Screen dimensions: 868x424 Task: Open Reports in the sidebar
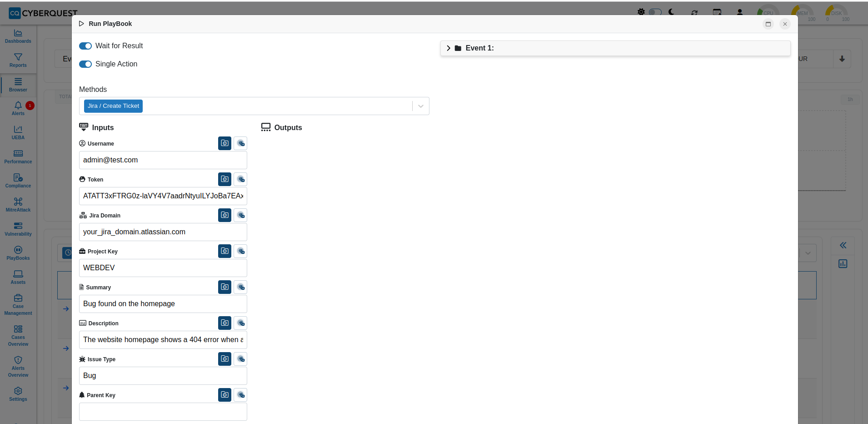pos(18,61)
